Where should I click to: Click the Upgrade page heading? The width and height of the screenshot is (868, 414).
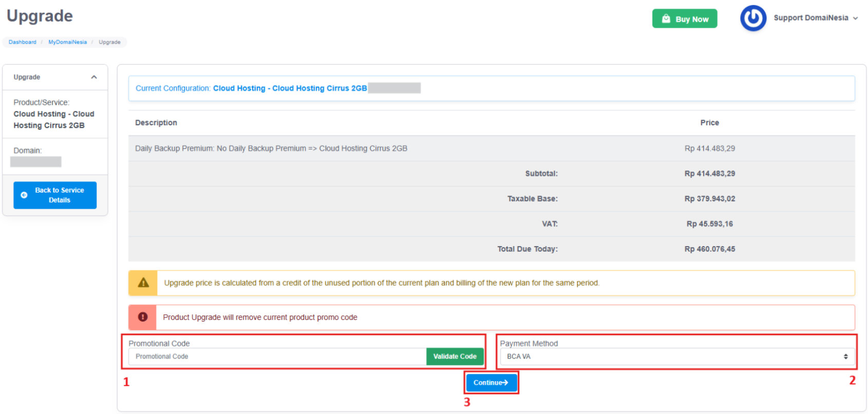coord(40,16)
